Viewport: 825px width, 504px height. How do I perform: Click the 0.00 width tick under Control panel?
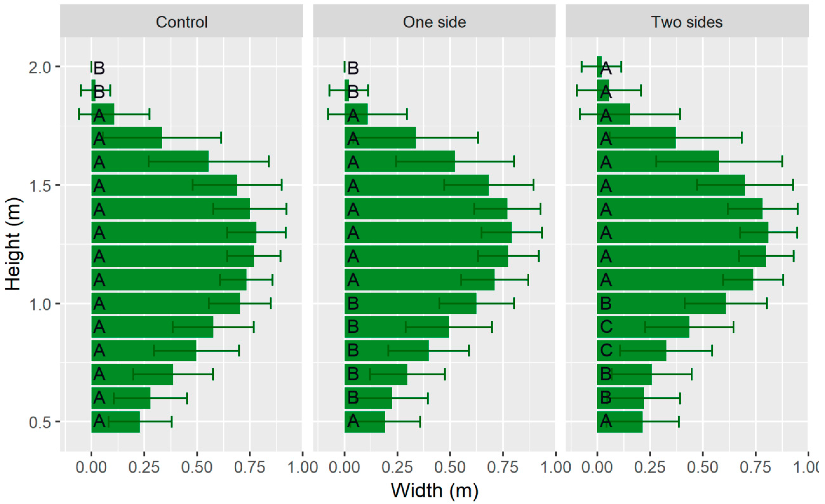click(x=91, y=467)
